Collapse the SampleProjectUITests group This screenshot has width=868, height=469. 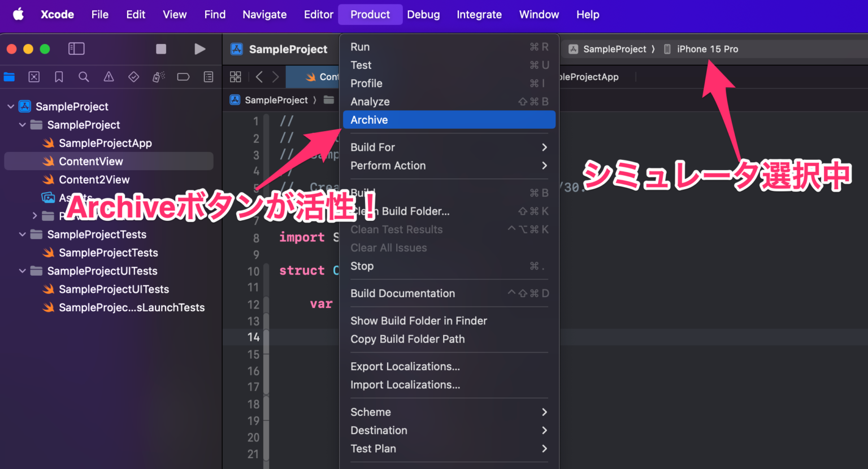click(x=23, y=271)
